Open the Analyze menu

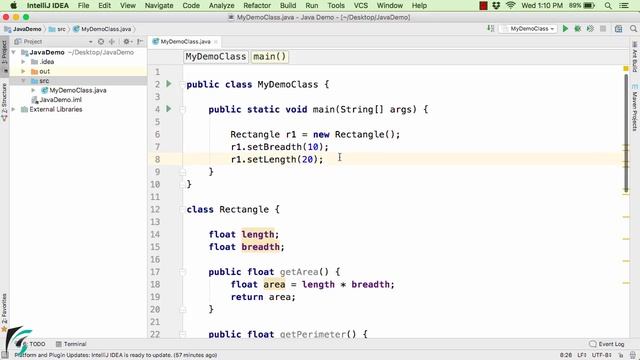(222, 6)
